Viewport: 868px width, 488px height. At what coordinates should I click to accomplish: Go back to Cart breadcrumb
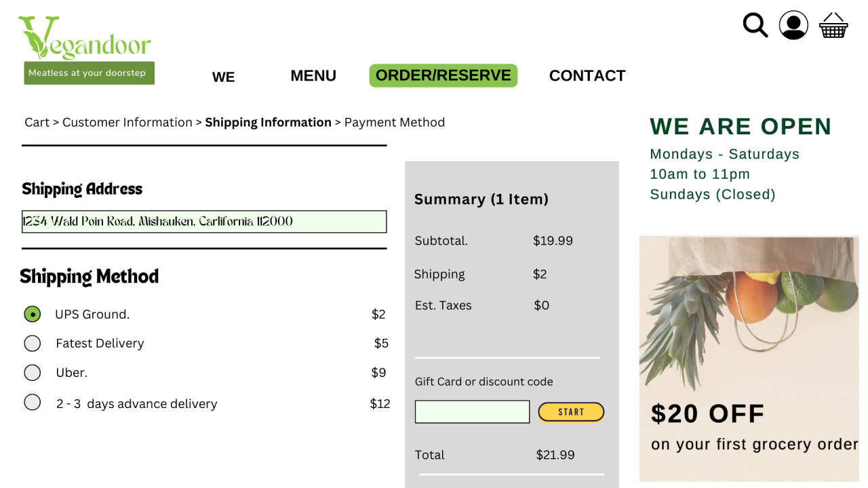point(37,123)
